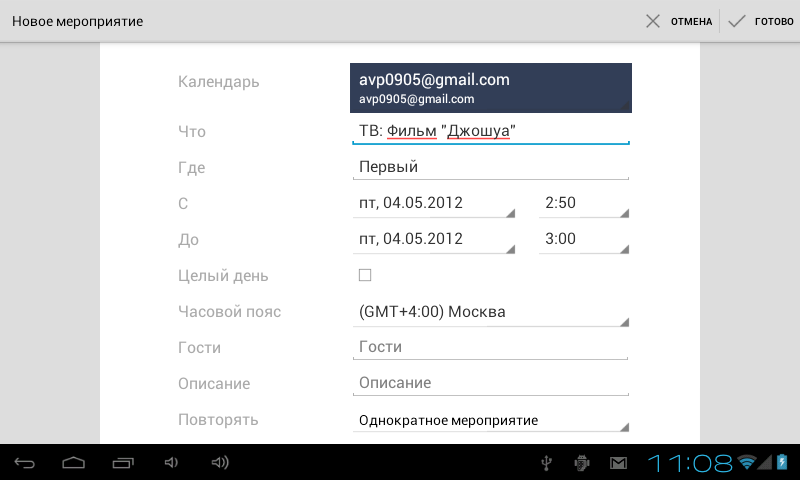Tap the 11:08 clock in the status bar

pyautogui.click(x=690, y=463)
